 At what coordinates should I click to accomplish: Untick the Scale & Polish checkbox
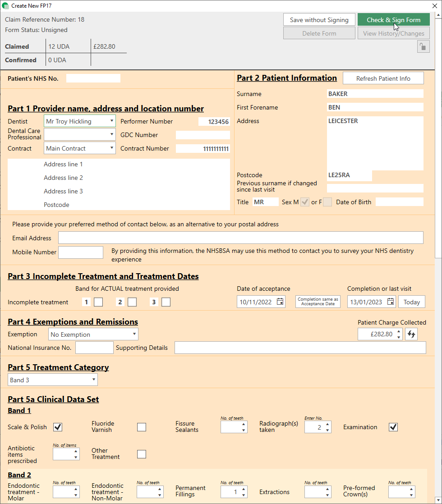click(58, 427)
